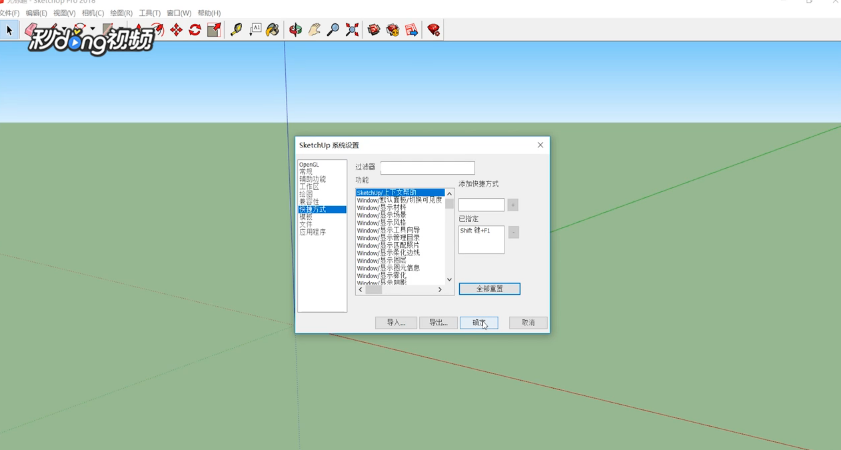
Task: Pick the Zoom magnifier tool
Action: (x=333, y=30)
